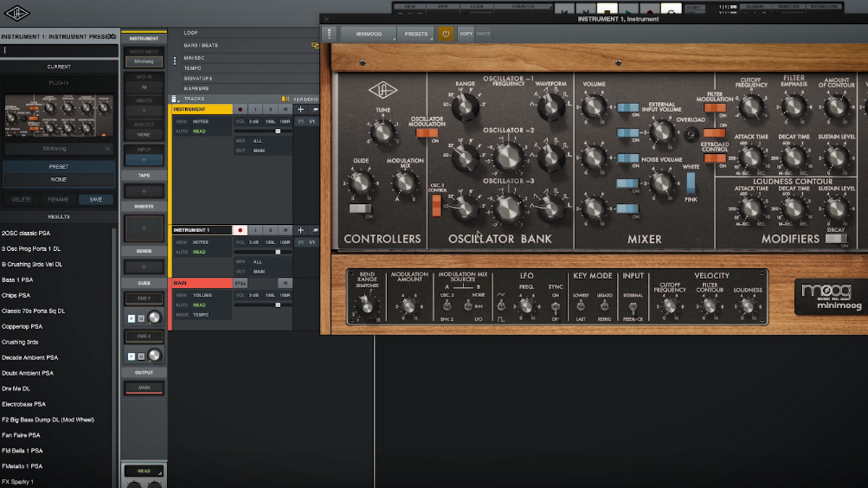Viewport: 868px width, 488px height.
Task: Click the Bend Range semitones knob
Action: (x=367, y=307)
